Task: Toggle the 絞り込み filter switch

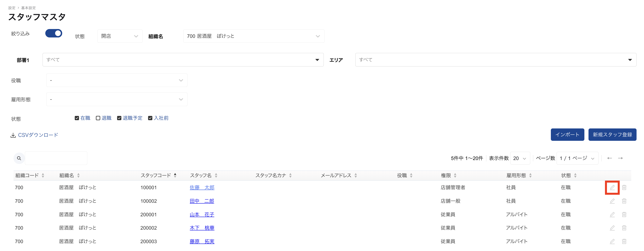Action: click(54, 33)
